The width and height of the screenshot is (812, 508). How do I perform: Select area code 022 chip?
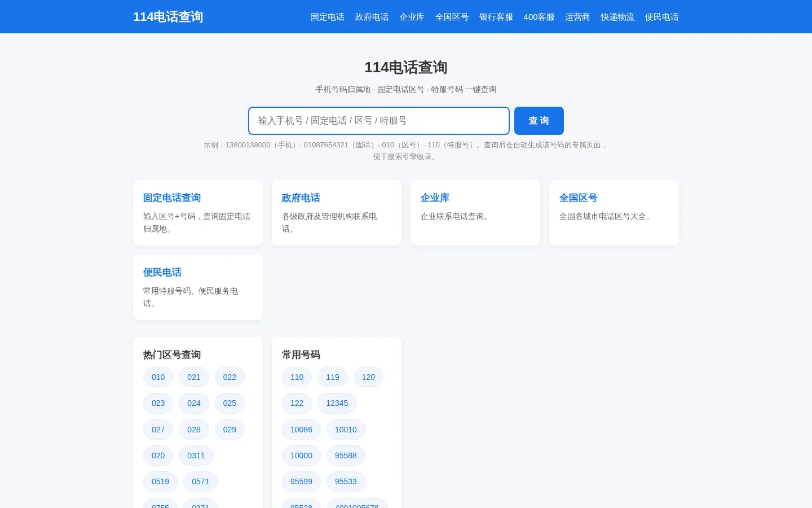point(230,377)
